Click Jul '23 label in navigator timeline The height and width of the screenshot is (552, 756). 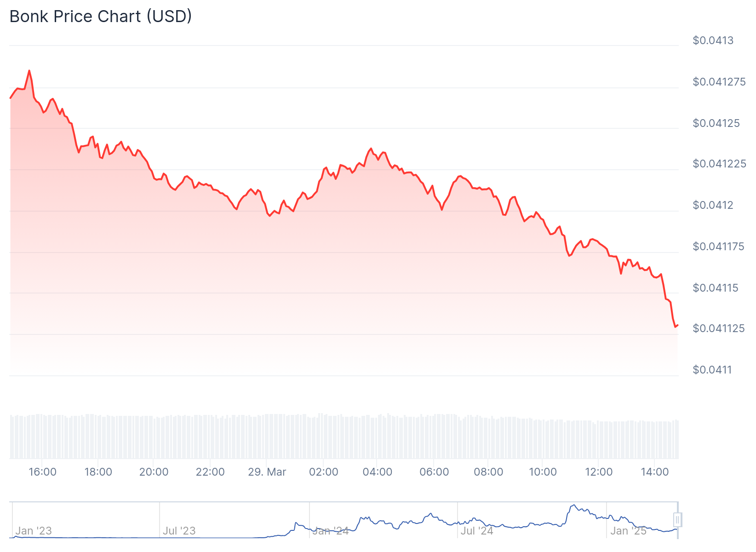pyautogui.click(x=179, y=531)
